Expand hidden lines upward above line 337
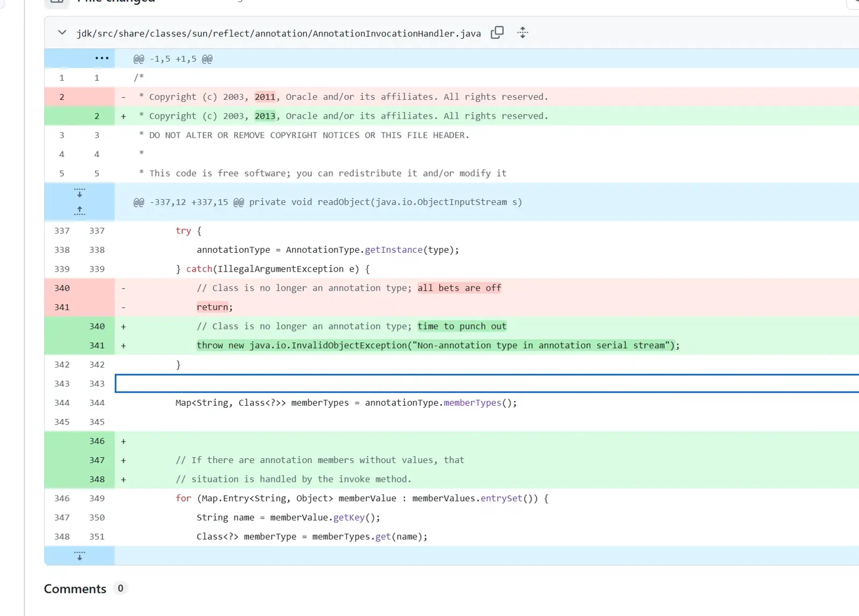The width and height of the screenshot is (859, 616). 79,210
